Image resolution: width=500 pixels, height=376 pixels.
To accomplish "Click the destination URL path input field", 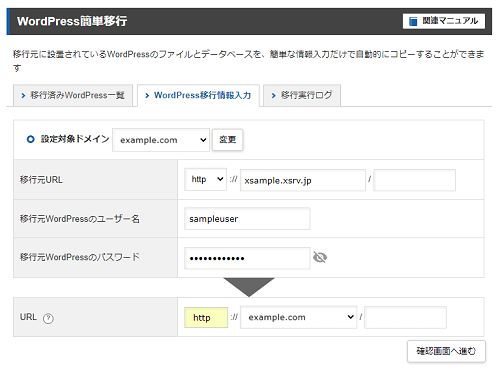I will 405,317.
